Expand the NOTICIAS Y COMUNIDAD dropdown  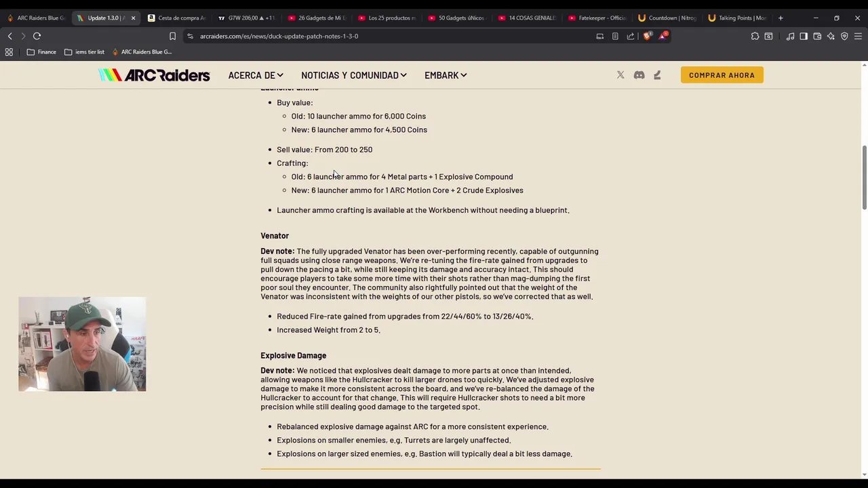[x=354, y=75]
